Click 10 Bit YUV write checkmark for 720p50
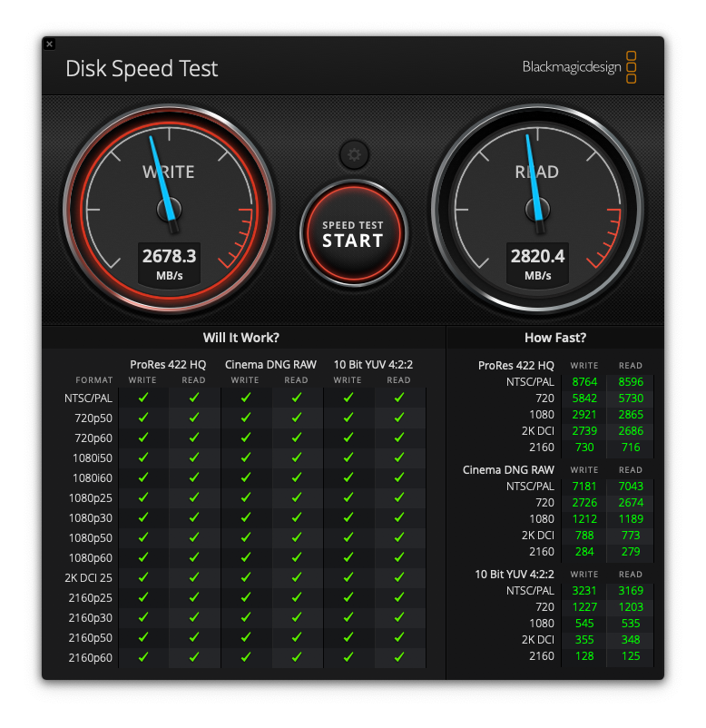 [348, 418]
